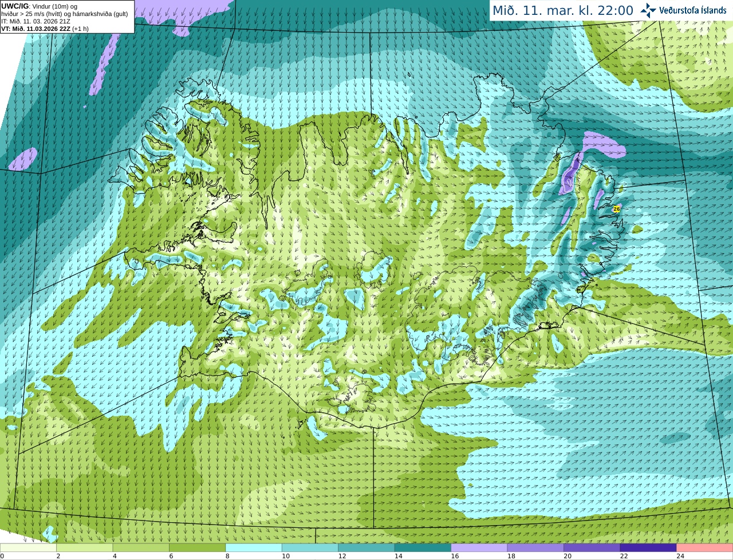Pick the light lavender 16–18 legend swatch

pos(479,548)
